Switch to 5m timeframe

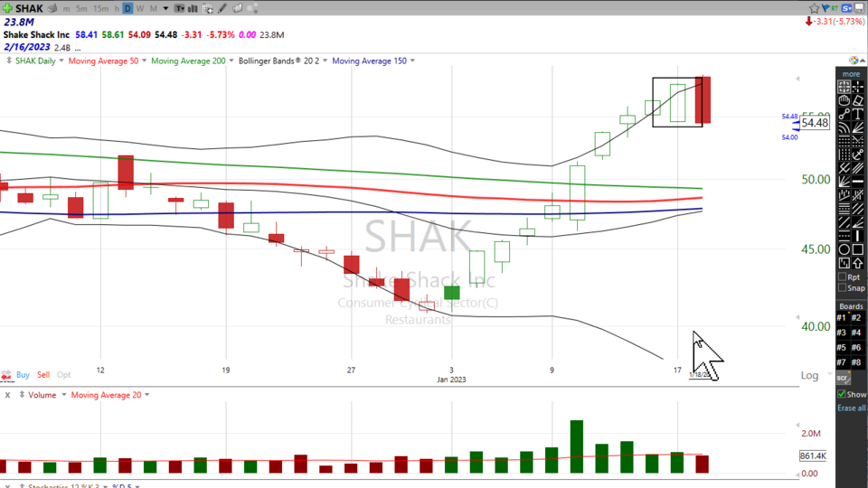(x=81, y=8)
